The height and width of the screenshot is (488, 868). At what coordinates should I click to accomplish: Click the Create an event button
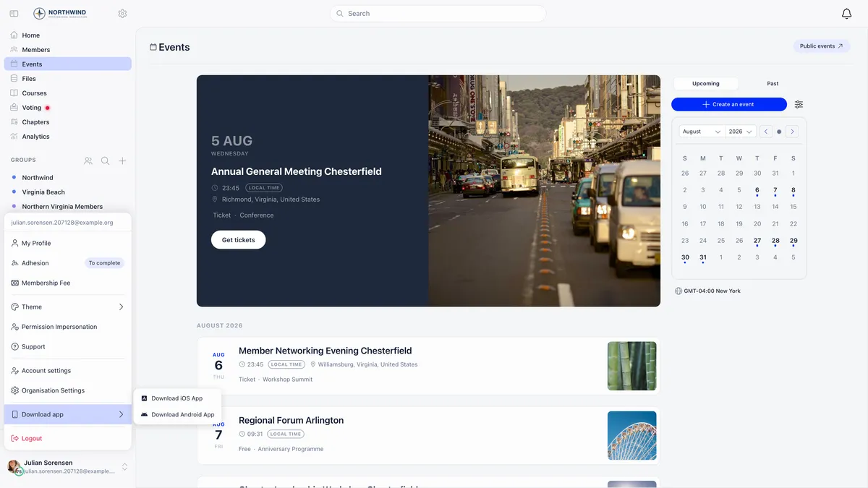pos(729,104)
